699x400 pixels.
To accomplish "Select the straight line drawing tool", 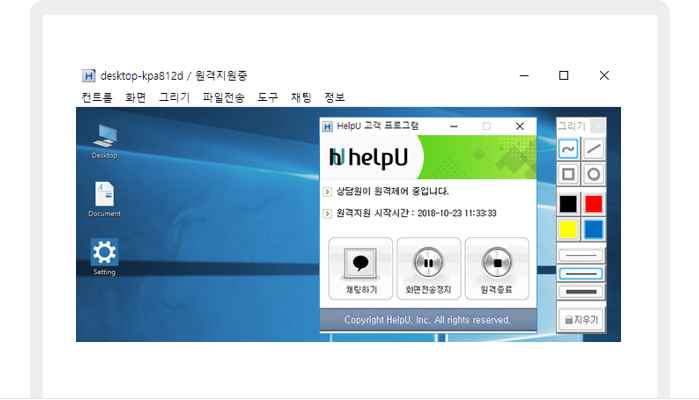I will tap(594, 149).
